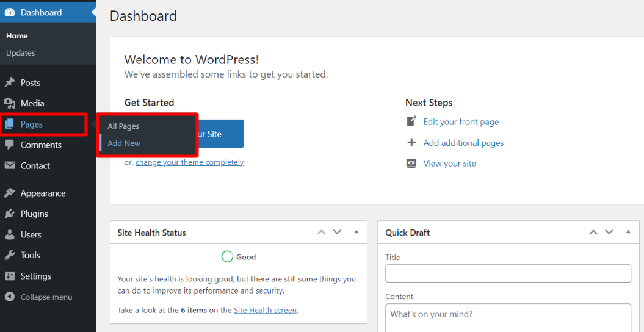Toggle the Site Health Status panel
The image size is (644, 332).
[356, 232]
